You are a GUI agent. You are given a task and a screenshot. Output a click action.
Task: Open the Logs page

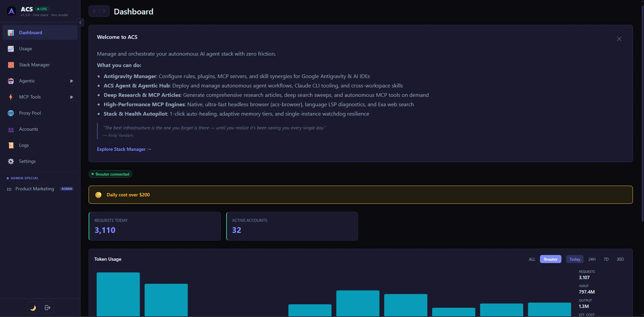click(40, 145)
